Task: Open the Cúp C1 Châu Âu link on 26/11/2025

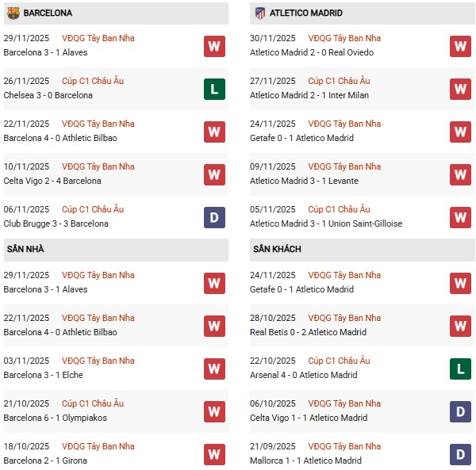Action: (x=97, y=82)
